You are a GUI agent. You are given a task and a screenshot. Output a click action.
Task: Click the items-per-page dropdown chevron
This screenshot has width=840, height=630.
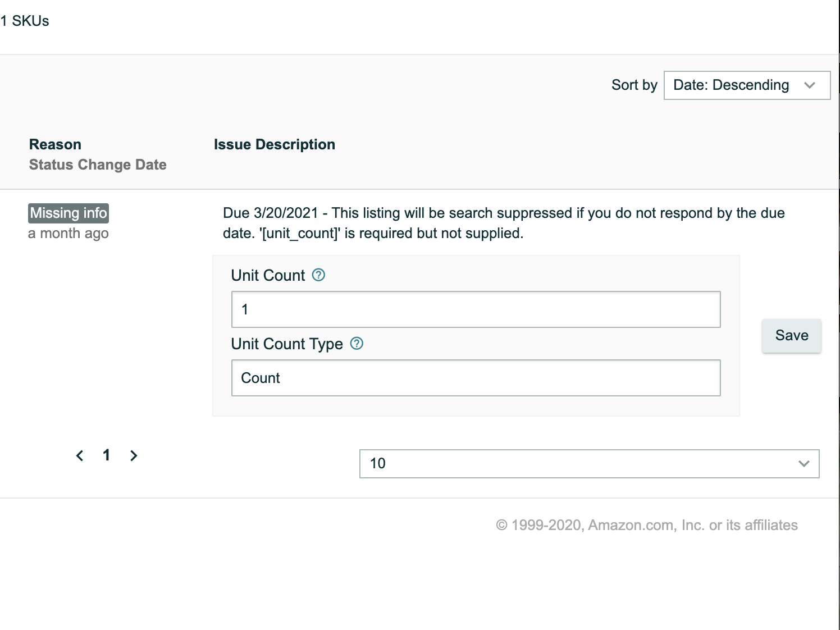(804, 464)
